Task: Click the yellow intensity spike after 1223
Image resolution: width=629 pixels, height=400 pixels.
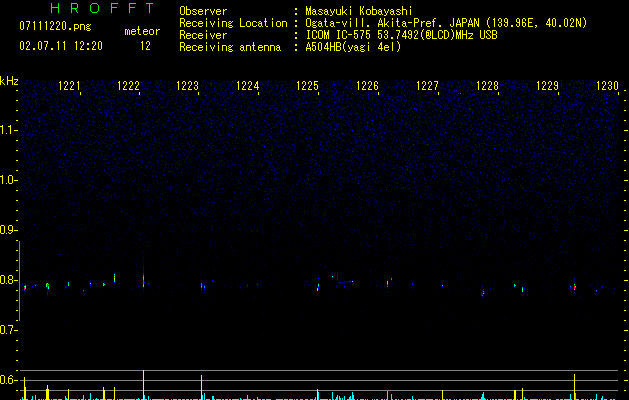Action: point(202,387)
